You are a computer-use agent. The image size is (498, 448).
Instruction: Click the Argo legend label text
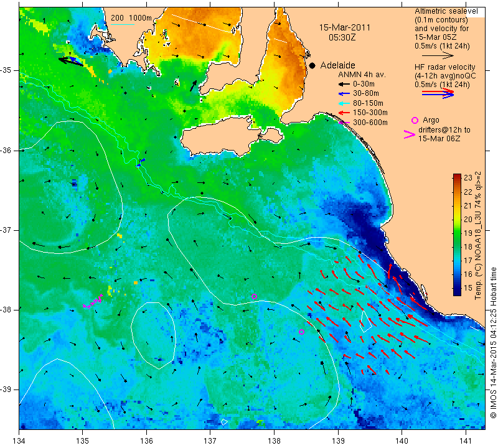[431, 120]
